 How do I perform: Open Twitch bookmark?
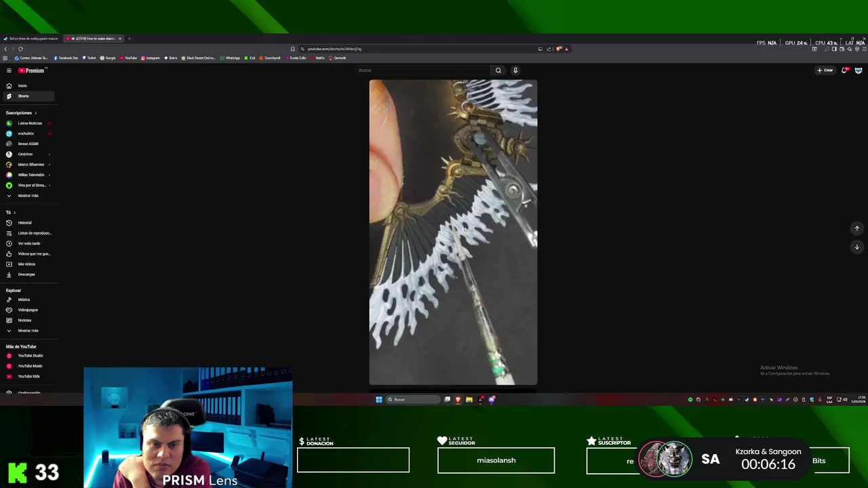tap(89, 58)
